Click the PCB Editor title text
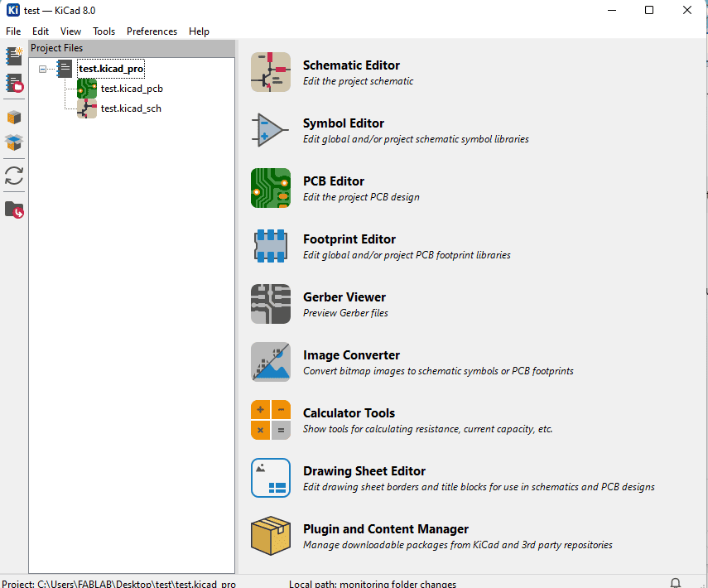Viewport: 708px width, 588px height. pos(334,181)
